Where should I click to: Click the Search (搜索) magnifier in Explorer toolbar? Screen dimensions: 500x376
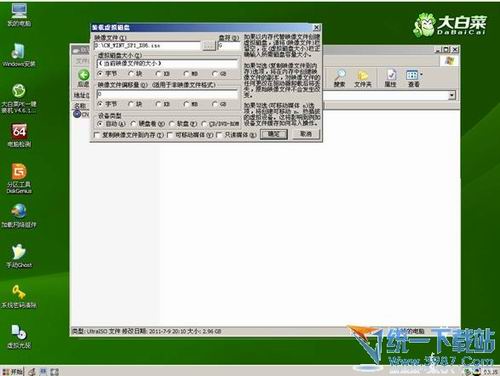(340, 78)
